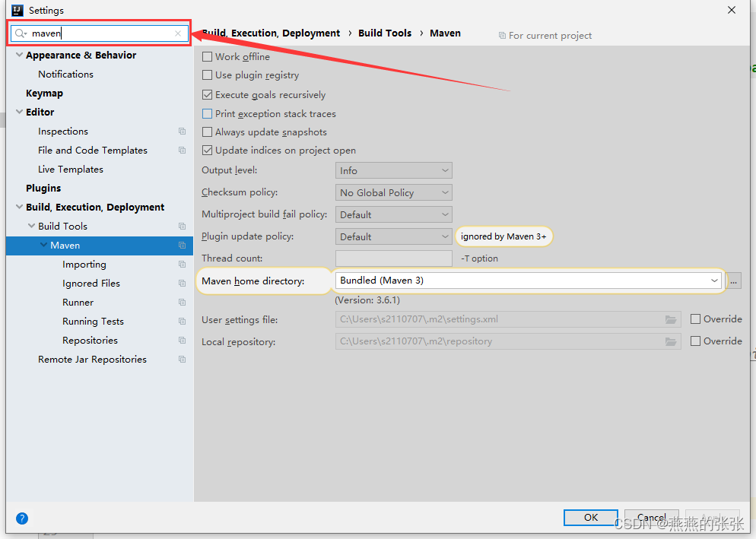Enable Use plugin registry checkbox
Viewport: 756px width, 539px height.
click(208, 75)
